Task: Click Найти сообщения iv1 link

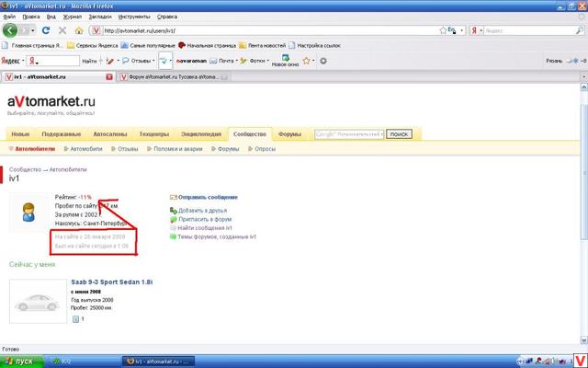Action: pos(205,228)
